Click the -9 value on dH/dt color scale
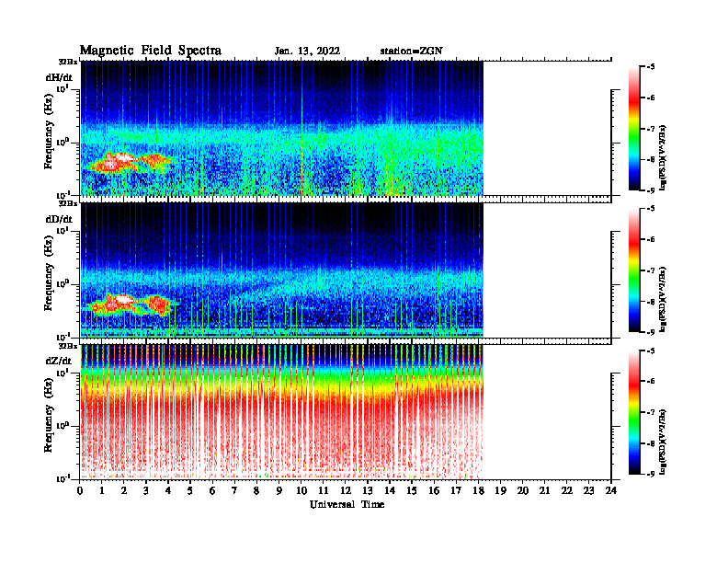728x563 pixels. tap(651, 190)
